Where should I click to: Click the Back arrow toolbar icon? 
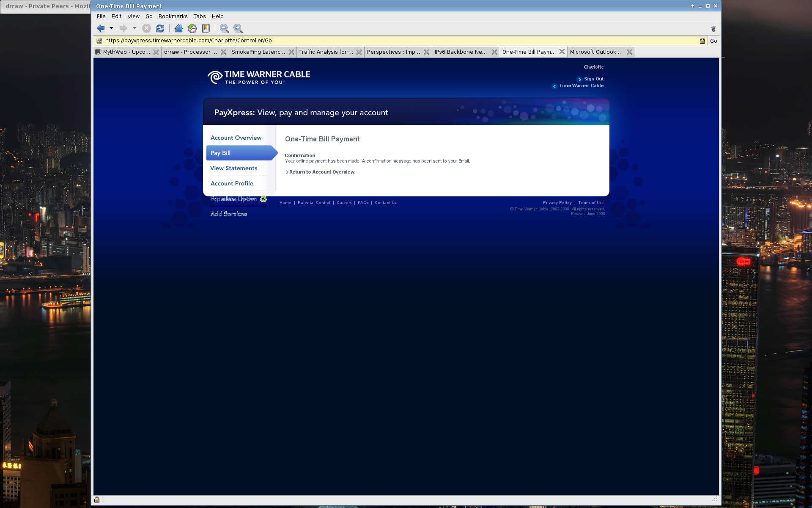pyautogui.click(x=101, y=28)
